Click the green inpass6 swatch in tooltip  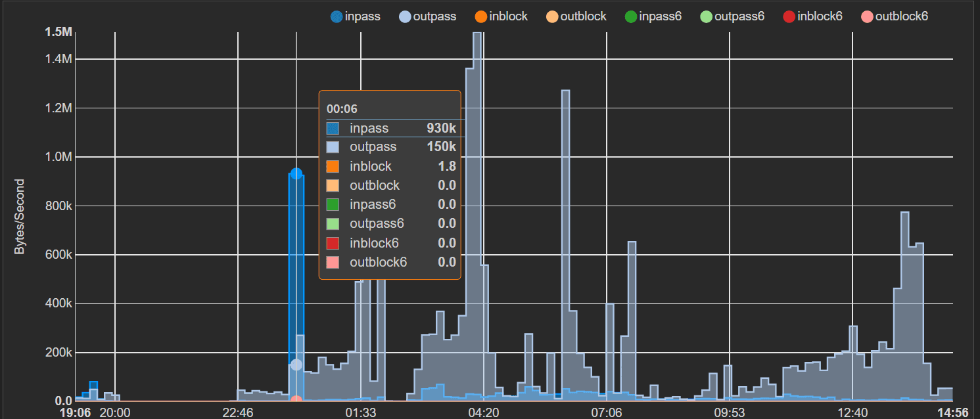[333, 205]
